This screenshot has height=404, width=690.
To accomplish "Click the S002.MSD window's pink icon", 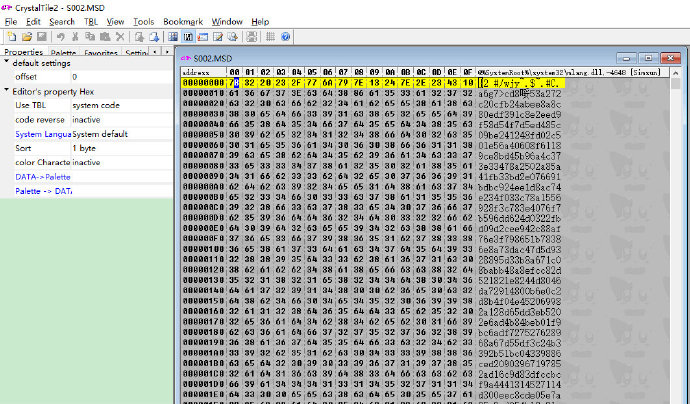I will (186, 58).
